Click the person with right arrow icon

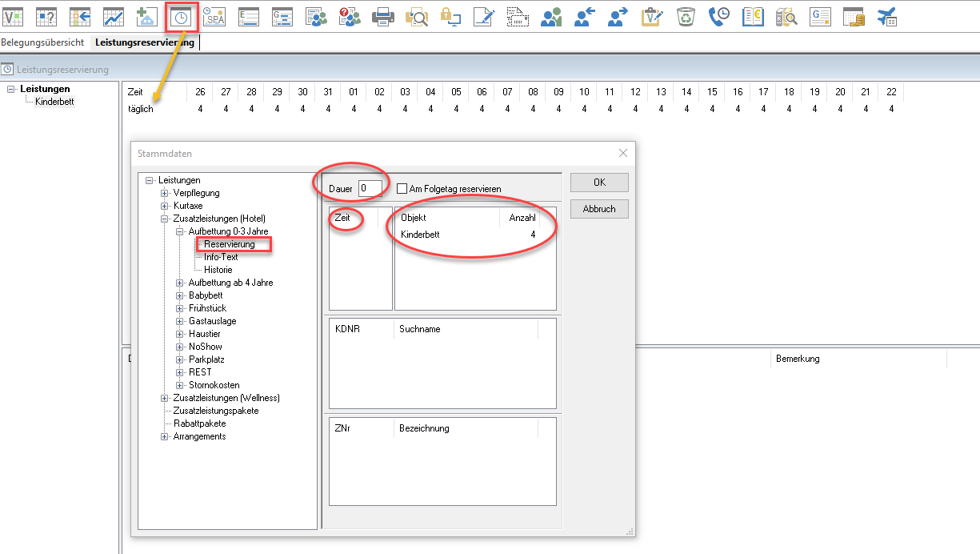click(618, 16)
